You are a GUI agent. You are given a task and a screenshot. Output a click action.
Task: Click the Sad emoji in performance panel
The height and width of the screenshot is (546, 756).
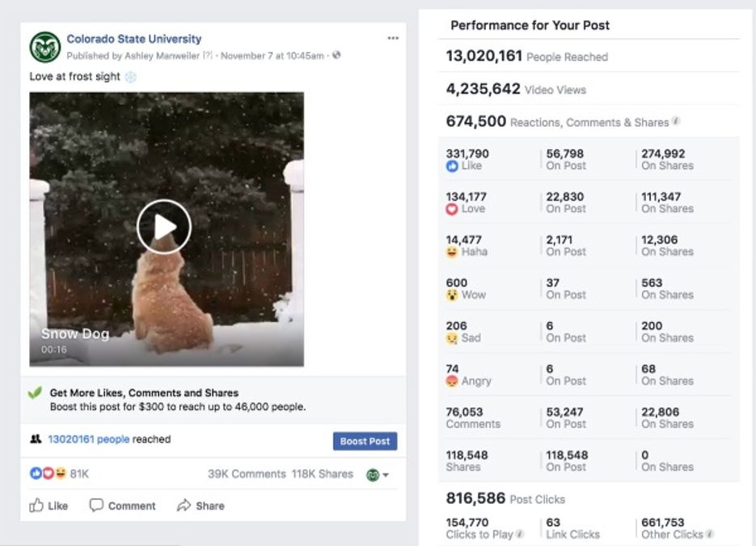tap(452, 338)
